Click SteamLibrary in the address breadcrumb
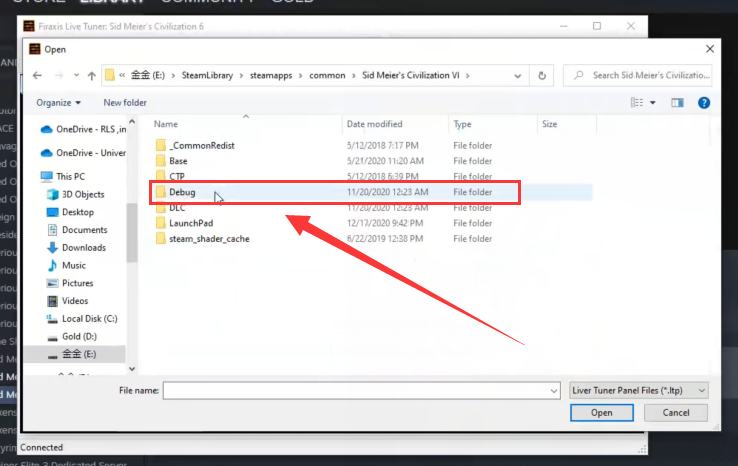This screenshot has width=738, height=466. (x=207, y=75)
